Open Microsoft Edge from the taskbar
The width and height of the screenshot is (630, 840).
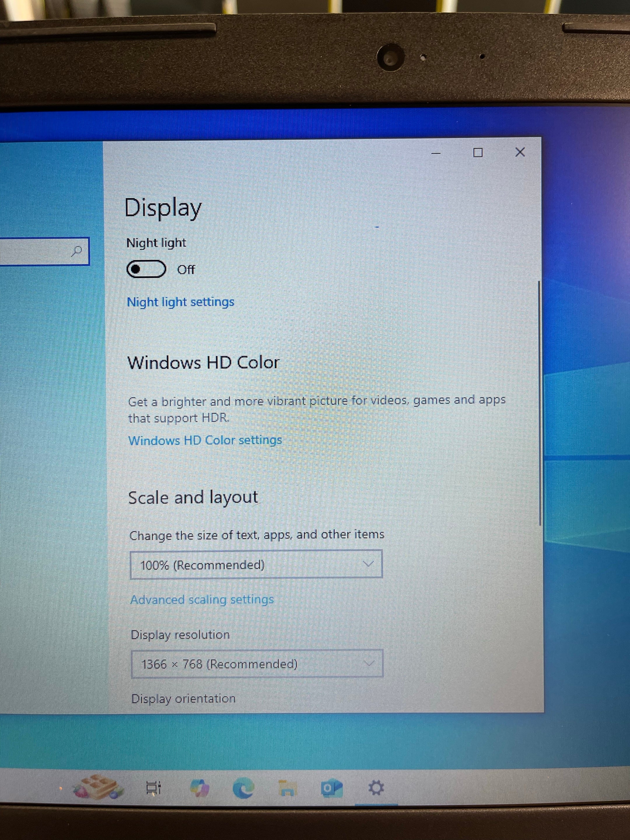click(x=244, y=787)
